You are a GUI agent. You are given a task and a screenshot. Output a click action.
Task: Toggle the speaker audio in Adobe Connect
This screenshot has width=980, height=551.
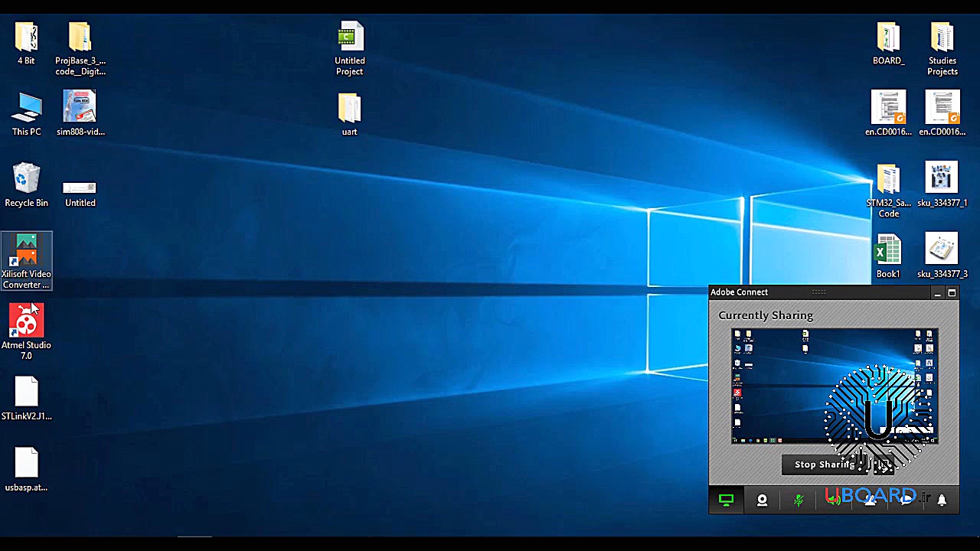[834, 500]
